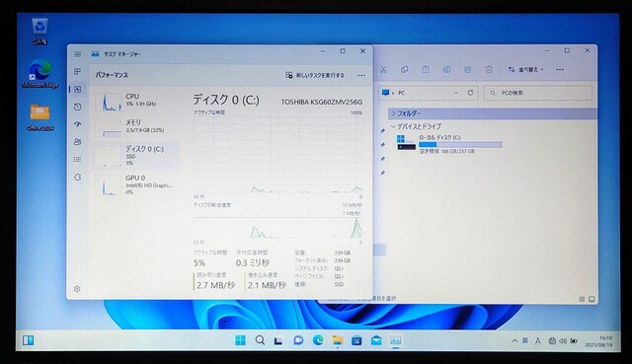Click the Share icon in Explorer toolbar

click(467, 70)
